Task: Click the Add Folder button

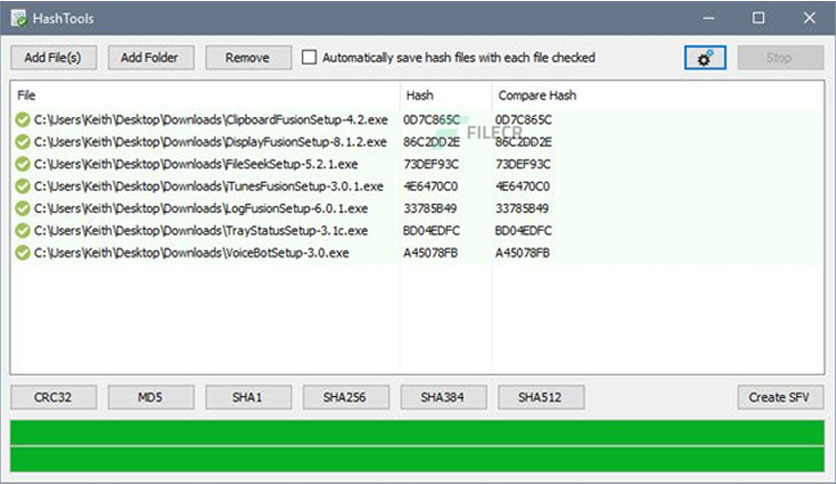Action: (x=151, y=58)
